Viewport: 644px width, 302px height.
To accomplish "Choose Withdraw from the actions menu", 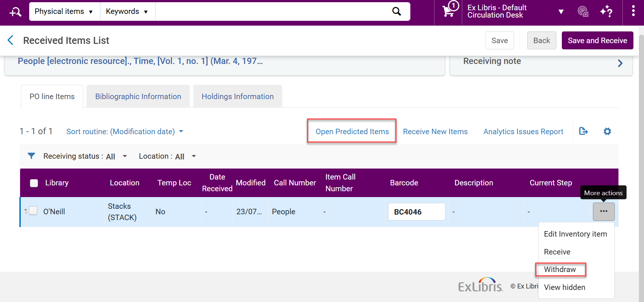I will click(560, 269).
